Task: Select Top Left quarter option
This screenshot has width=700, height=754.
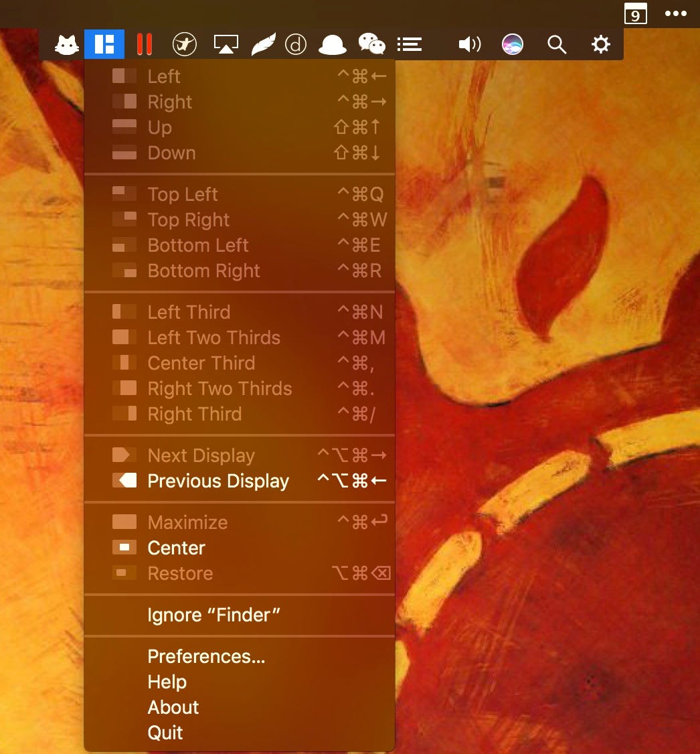Action: tap(240, 194)
